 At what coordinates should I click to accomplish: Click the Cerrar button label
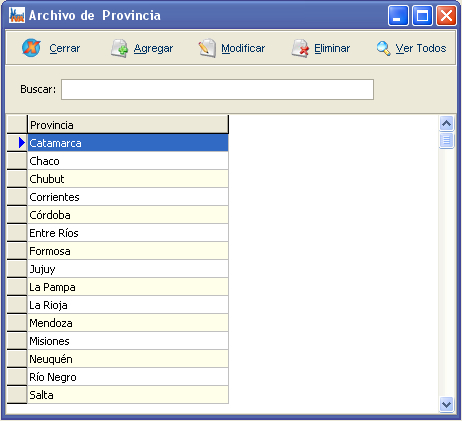tap(65, 48)
